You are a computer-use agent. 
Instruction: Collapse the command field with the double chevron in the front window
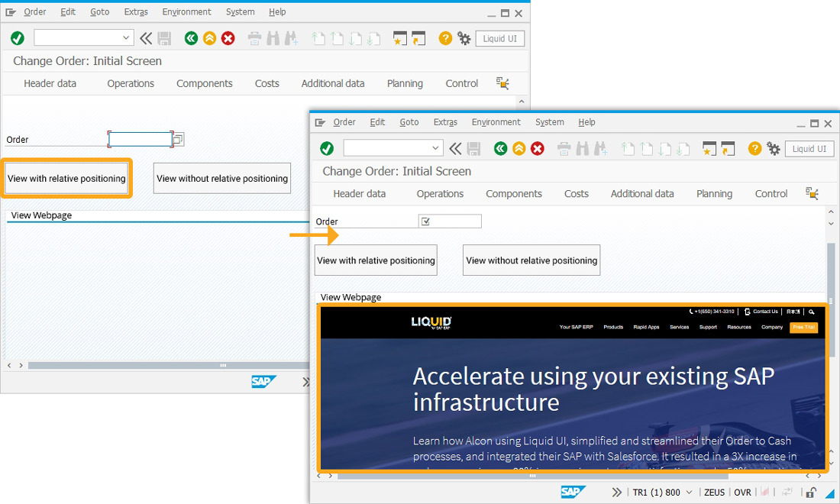tap(455, 148)
